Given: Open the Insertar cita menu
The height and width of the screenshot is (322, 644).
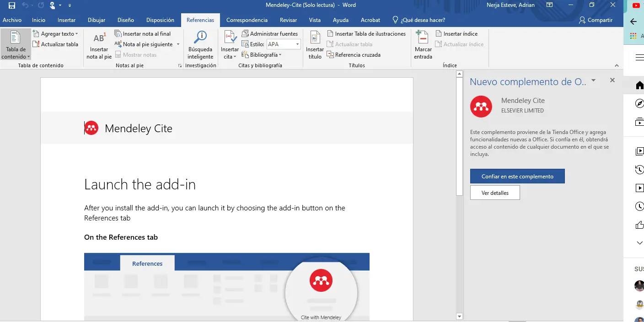Looking at the screenshot, I should pos(230,45).
